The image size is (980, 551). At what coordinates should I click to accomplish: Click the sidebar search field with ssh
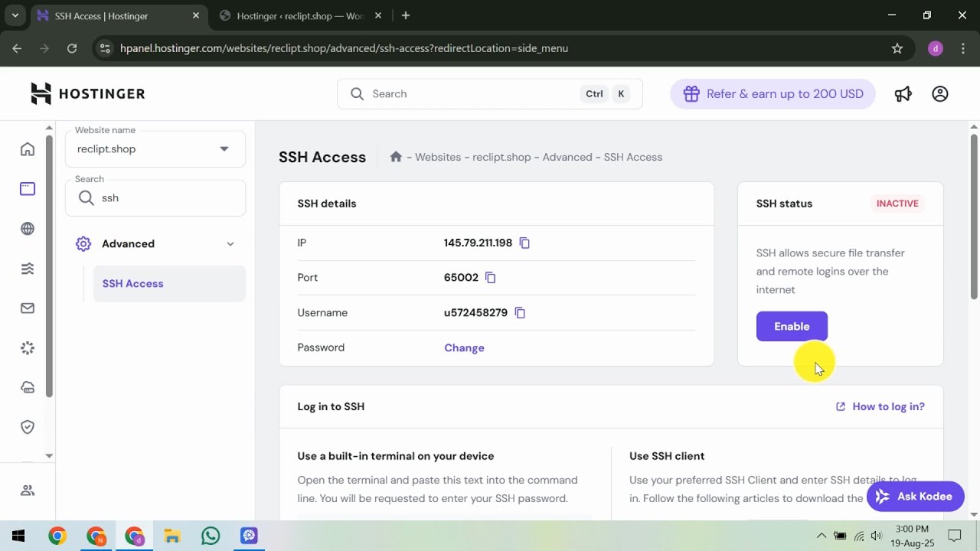click(155, 198)
